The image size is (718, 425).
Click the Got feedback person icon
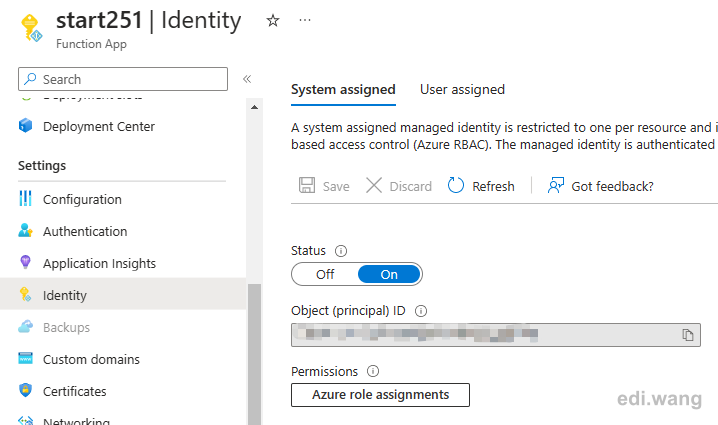click(556, 185)
